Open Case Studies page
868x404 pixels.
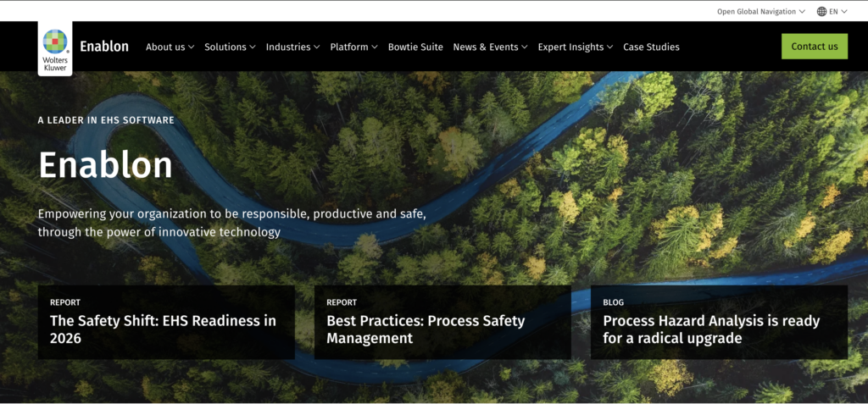651,47
